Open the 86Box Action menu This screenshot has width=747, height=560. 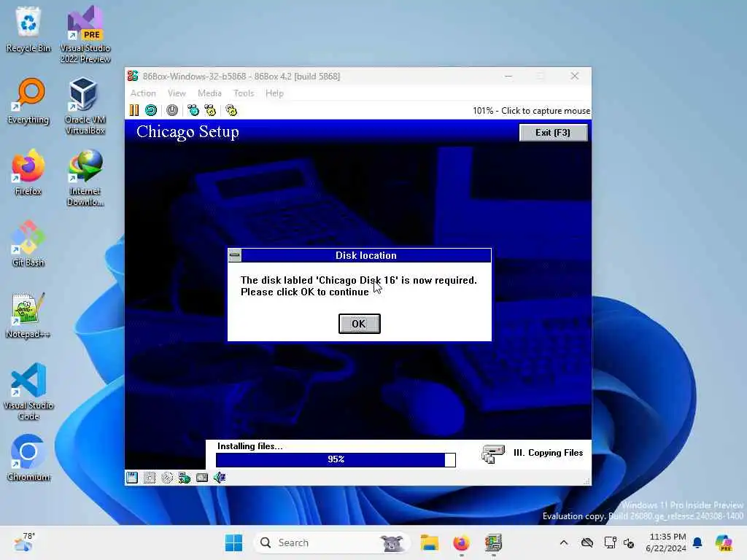click(x=143, y=93)
